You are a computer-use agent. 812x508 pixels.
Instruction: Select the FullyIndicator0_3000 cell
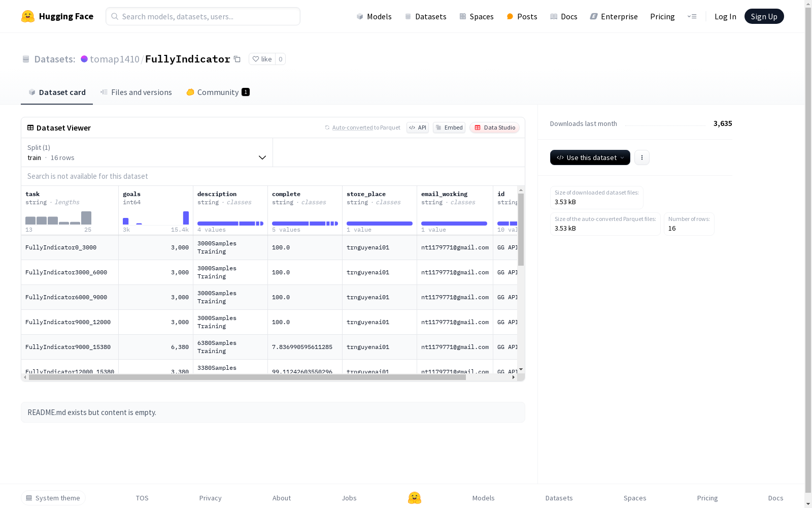click(70, 247)
